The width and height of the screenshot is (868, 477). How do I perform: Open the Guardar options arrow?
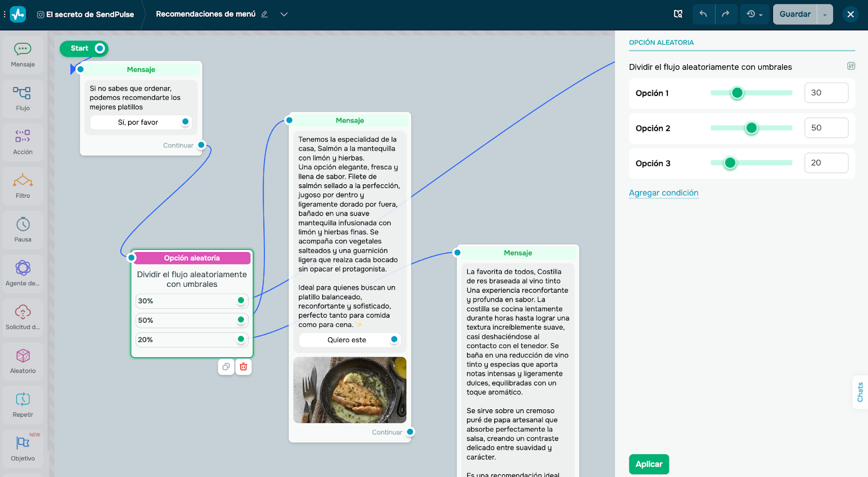click(825, 14)
